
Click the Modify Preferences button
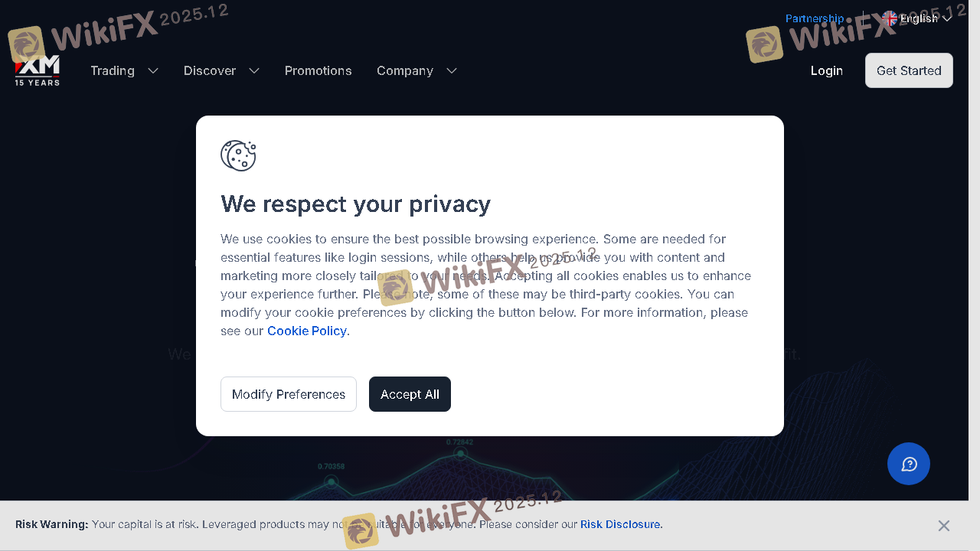(x=289, y=394)
